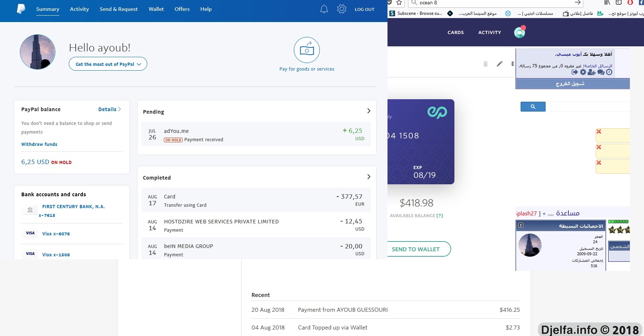
Task: Open the HOSTDZIRE WEB SERVICES payment row
Action: (256, 225)
